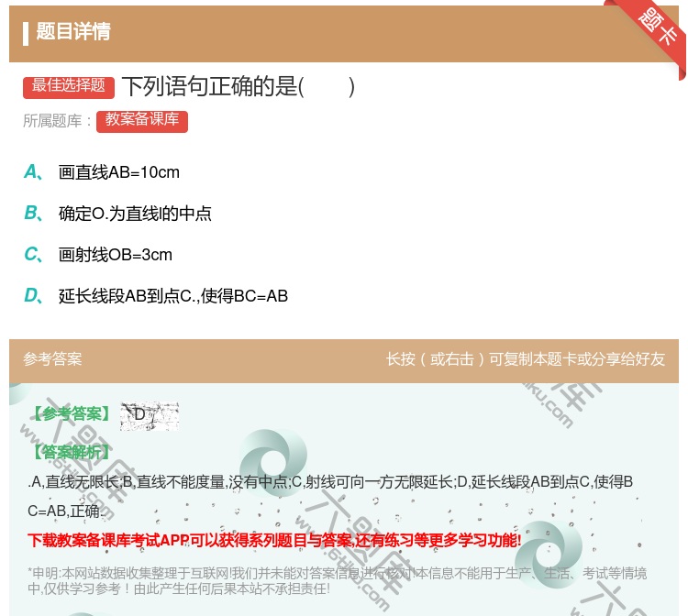Click the answer image showing D

[150, 416]
